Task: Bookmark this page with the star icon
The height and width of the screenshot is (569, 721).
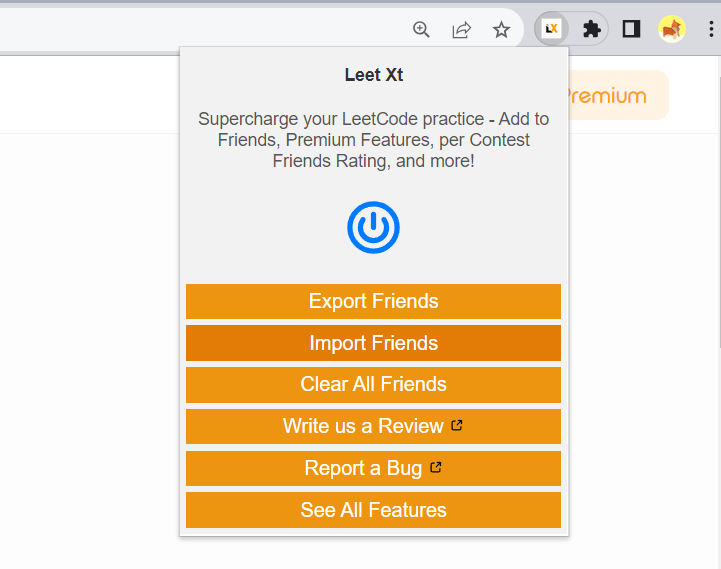Action: (x=501, y=30)
